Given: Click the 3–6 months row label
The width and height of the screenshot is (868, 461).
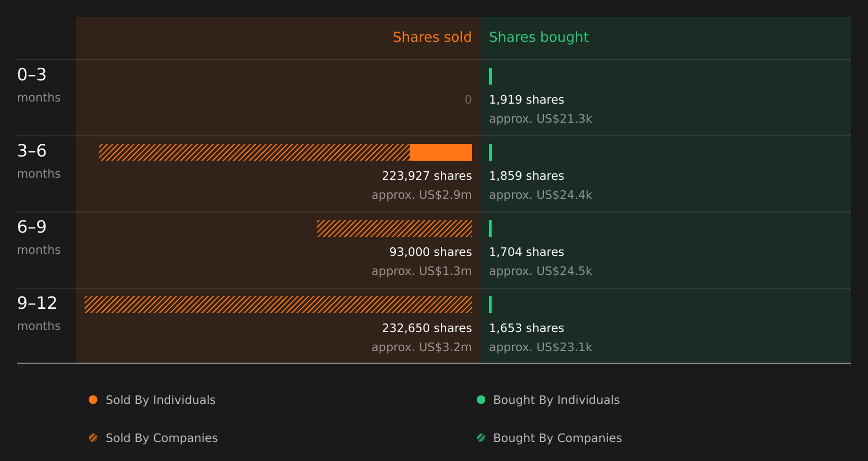Looking at the screenshot, I should [39, 161].
